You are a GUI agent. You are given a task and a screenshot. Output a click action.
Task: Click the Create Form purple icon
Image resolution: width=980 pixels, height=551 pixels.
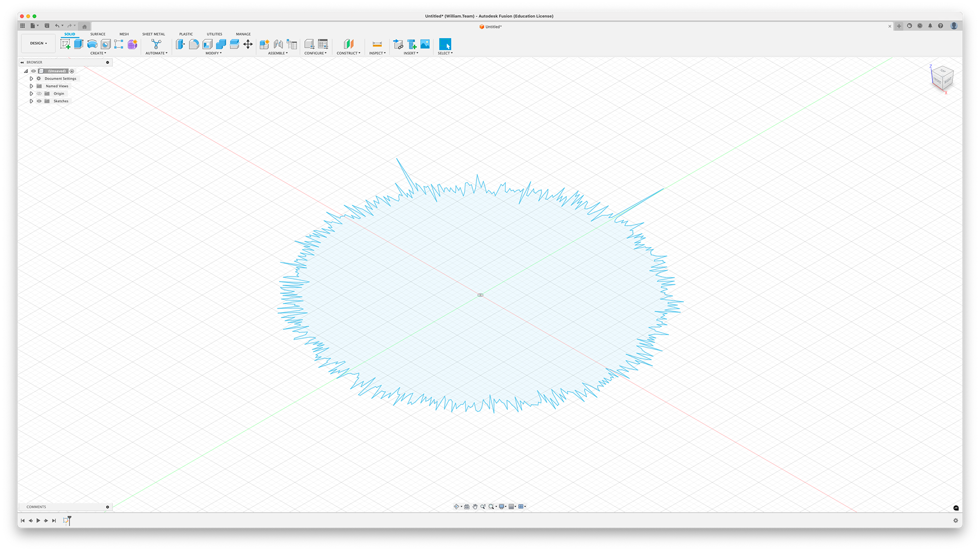click(x=132, y=44)
